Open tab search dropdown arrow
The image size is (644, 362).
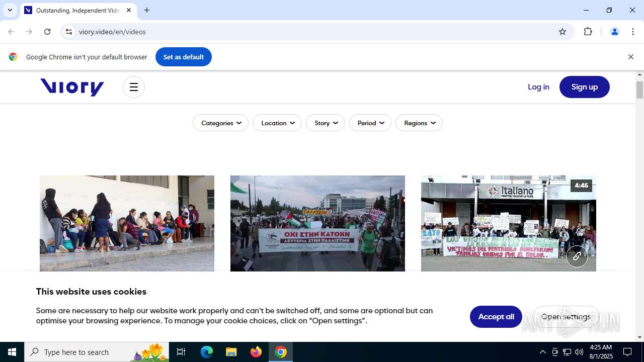click(10, 10)
